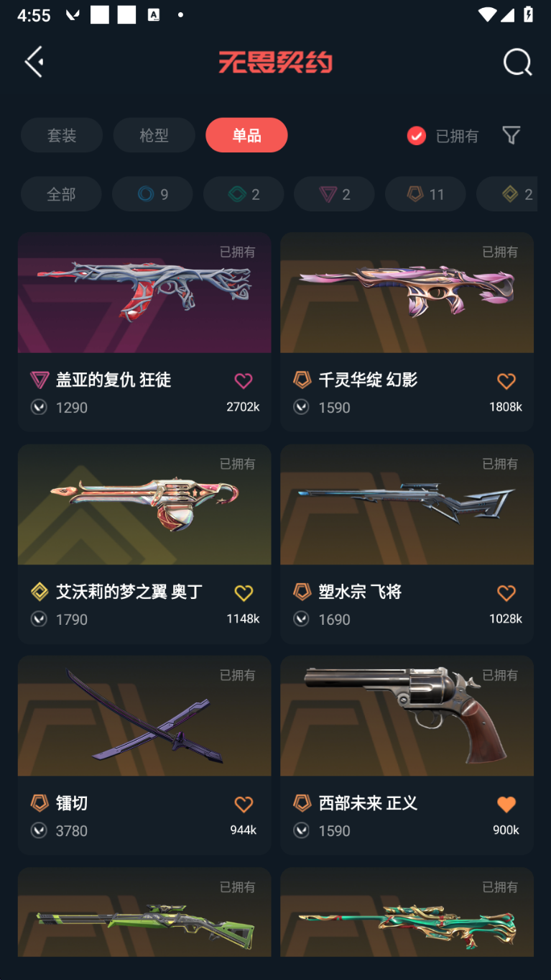551x980 pixels.
Task: Tap the yellow heart for 艾沃莉的梦之翼 奥丁
Action: pyautogui.click(x=244, y=593)
